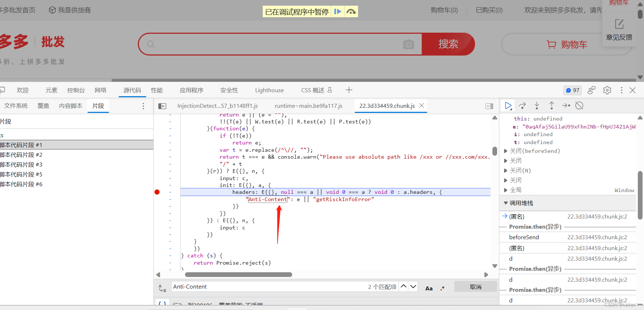Close the DevTools panel

633,90
